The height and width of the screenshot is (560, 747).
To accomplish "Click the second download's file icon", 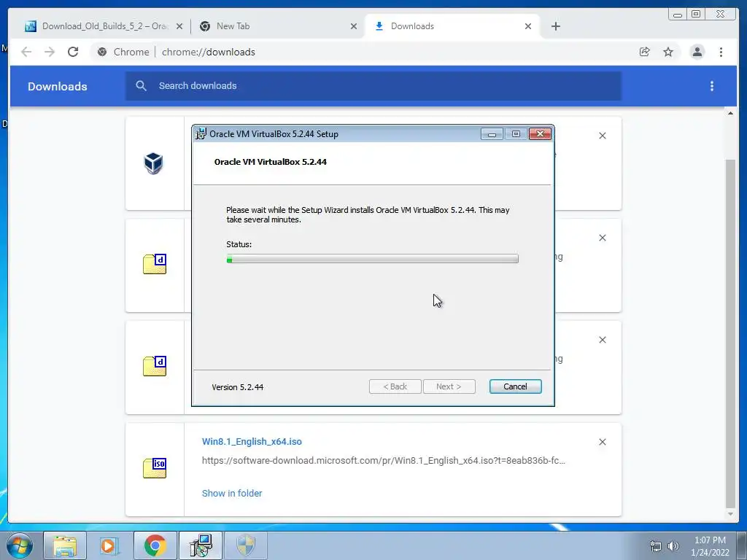I will coord(155,264).
